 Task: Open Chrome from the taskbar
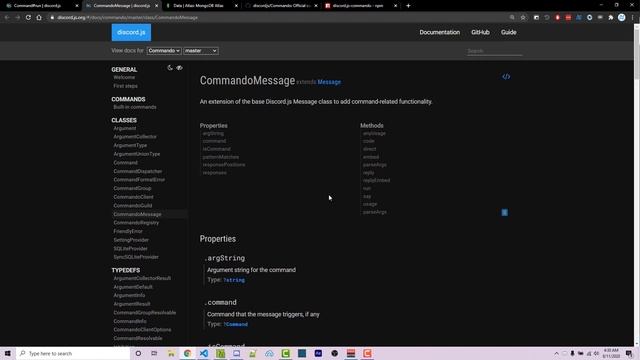[x=187, y=353]
